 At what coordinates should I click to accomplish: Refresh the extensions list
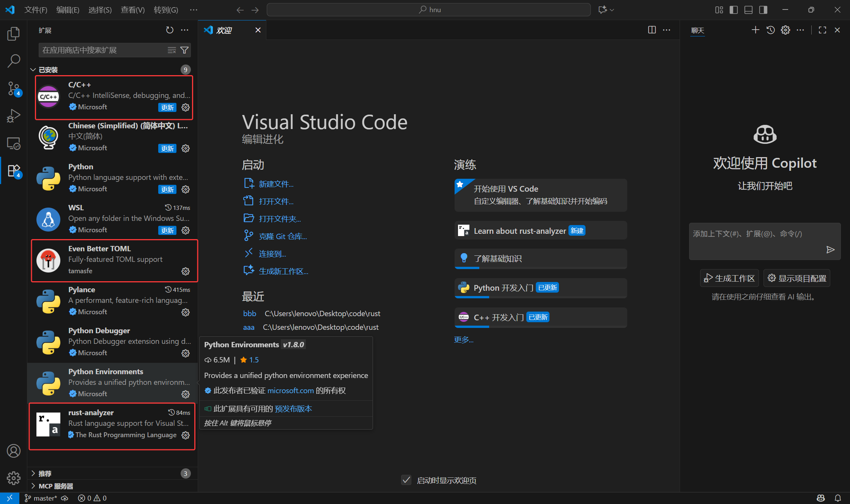(170, 30)
